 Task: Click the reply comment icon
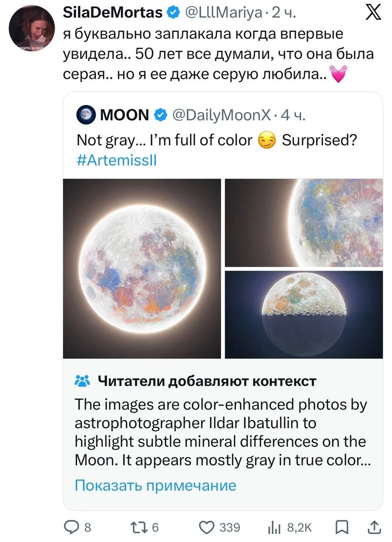(71, 527)
